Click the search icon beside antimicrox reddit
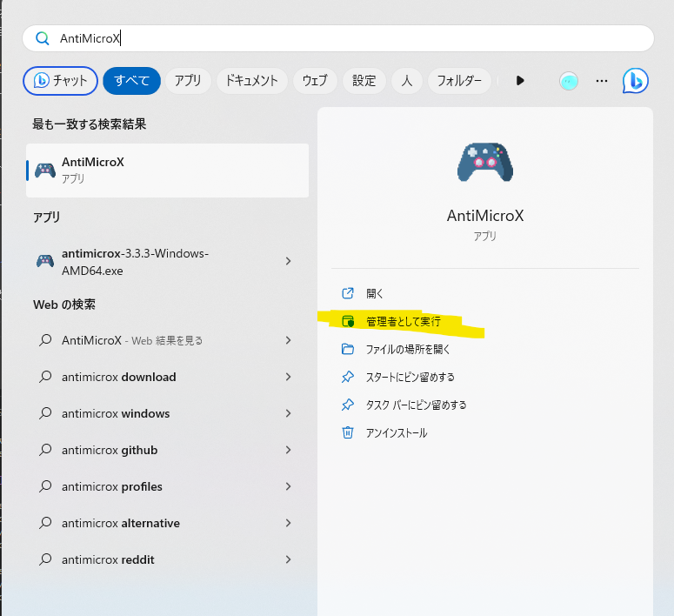The image size is (674, 616). coord(45,559)
